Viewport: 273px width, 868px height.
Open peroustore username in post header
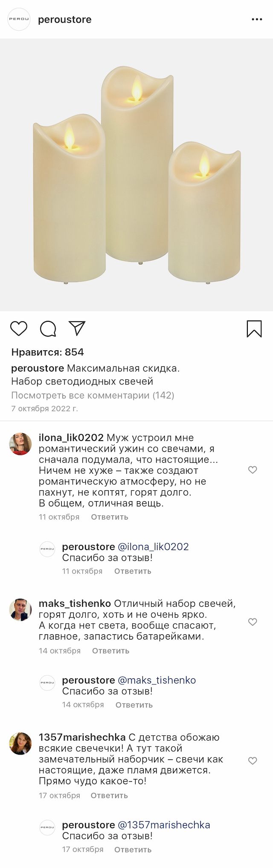click(x=65, y=20)
